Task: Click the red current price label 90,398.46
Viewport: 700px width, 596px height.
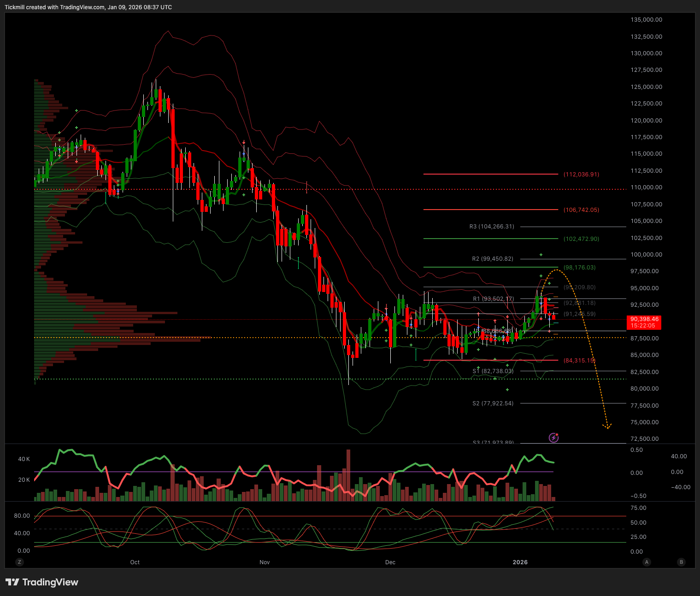Action: pyautogui.click(x=644, y=322)
